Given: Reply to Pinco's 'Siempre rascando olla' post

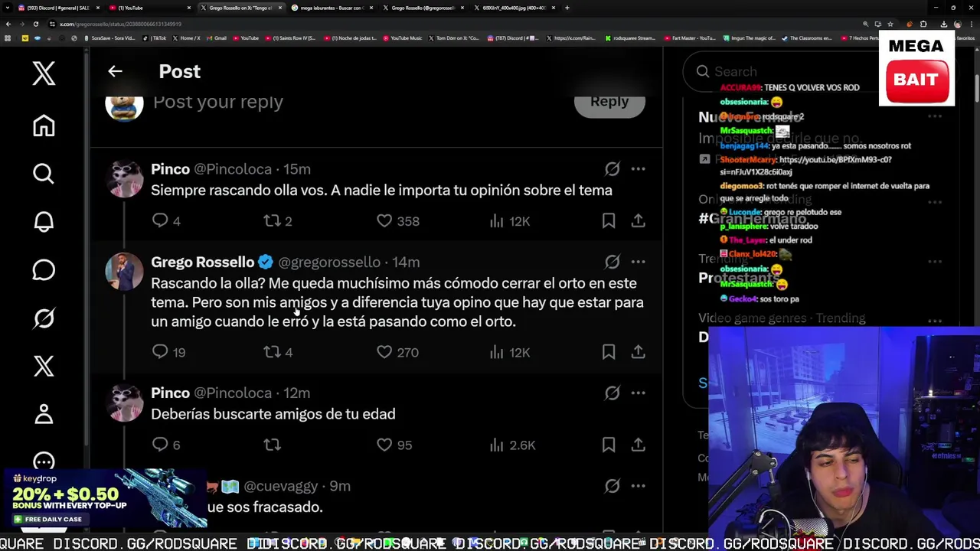Looking at the screenshot, I should click(160, 220).
